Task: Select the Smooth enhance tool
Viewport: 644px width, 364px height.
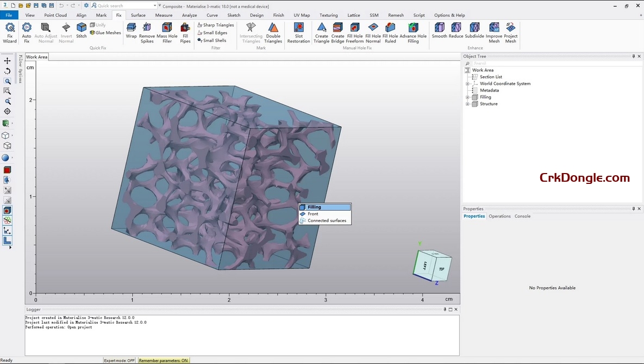Action: click(439, 32)
